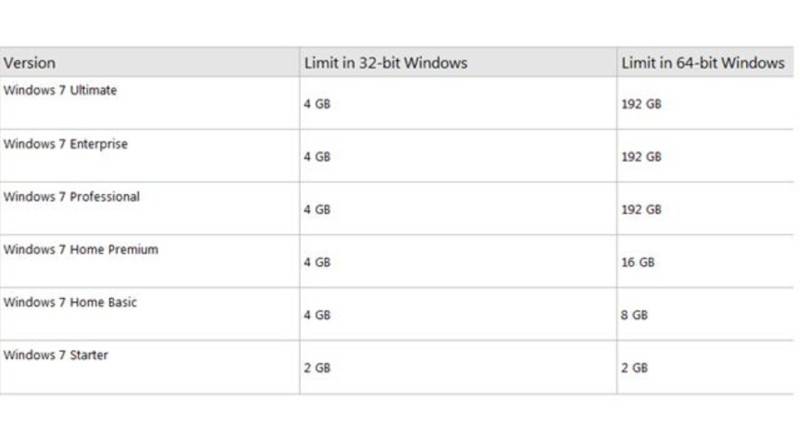
Task: Click the 64-bit 192 GB value for Enterprise
Action: (x=641, y=157)
